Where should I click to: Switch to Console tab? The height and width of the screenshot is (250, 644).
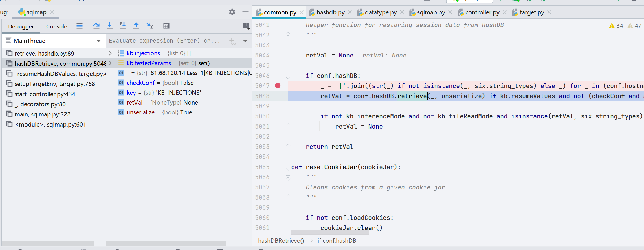pyautogui.click(x=56, y=26)
